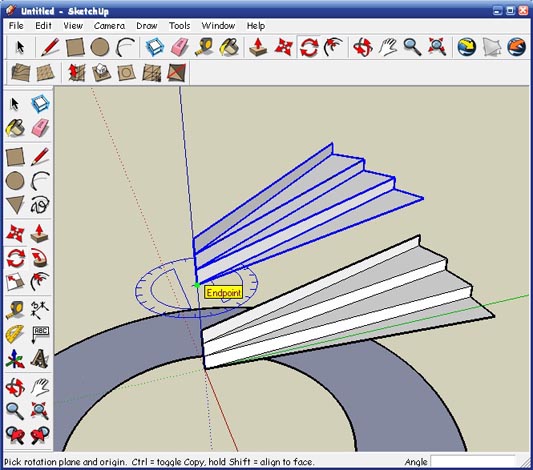Screen dimensions: 533x470
Task: Click the Zoom magnifier in the top toolbar
Action: (412, 47)
